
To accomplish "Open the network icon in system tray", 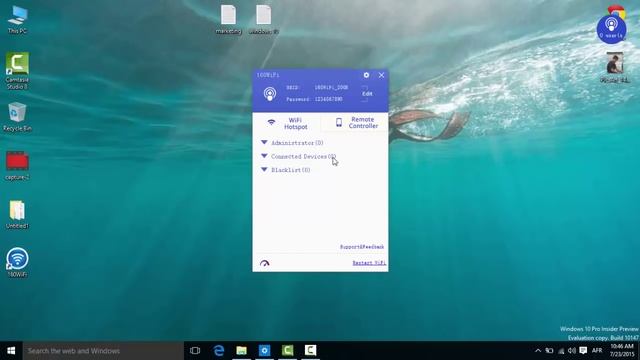I will coord(561,351).
